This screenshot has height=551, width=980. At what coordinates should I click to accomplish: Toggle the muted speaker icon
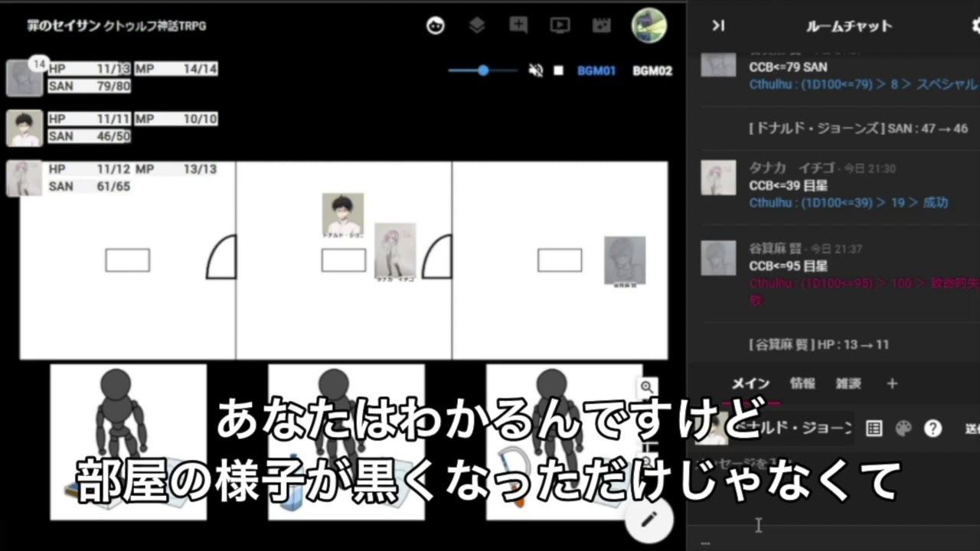click(x=536, y=70)
